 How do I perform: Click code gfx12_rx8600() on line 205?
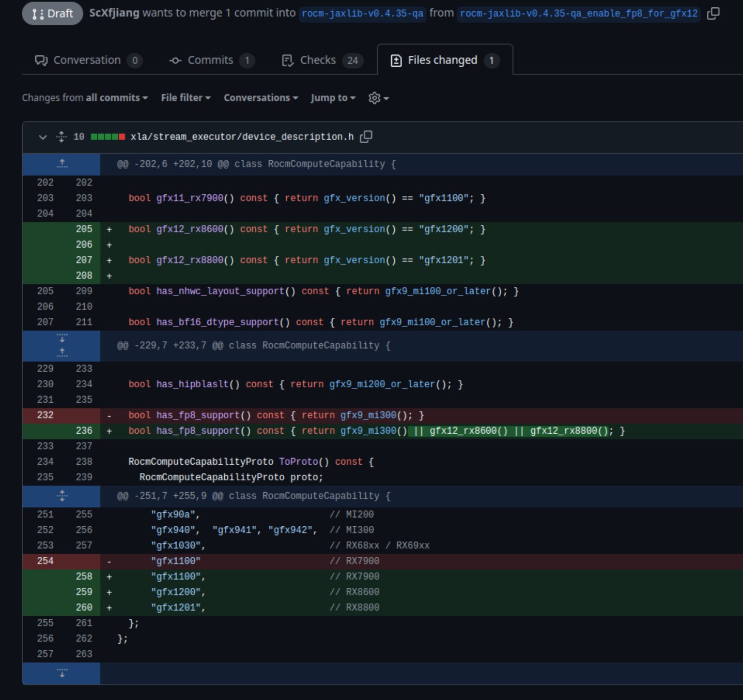tap(195, 229)
